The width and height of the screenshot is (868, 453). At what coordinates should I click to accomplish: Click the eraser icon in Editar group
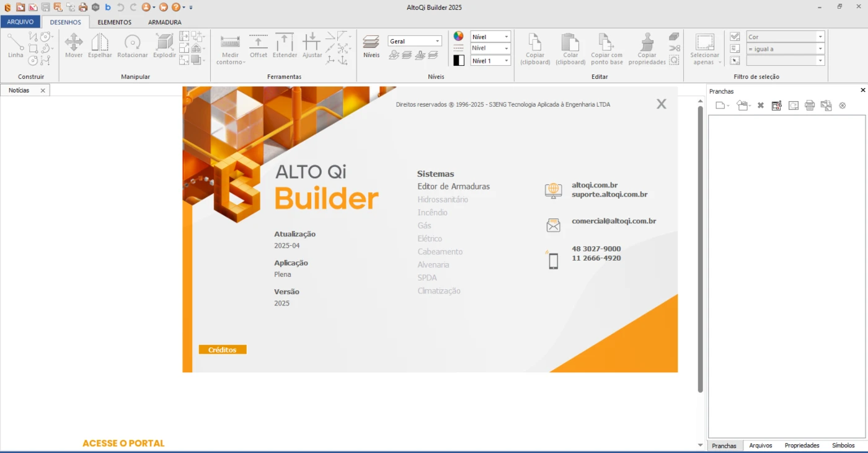click(675, 37)
